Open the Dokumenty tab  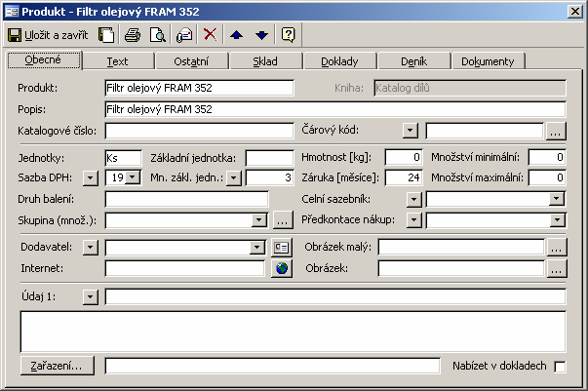point(488,61)
